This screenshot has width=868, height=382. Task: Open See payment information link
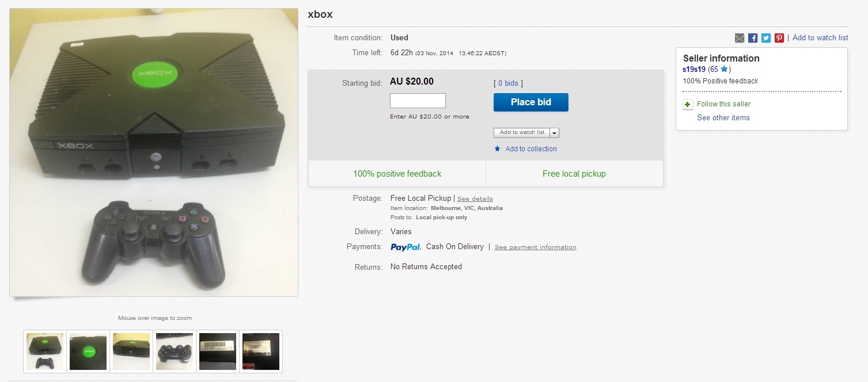[x=535, y=247]
